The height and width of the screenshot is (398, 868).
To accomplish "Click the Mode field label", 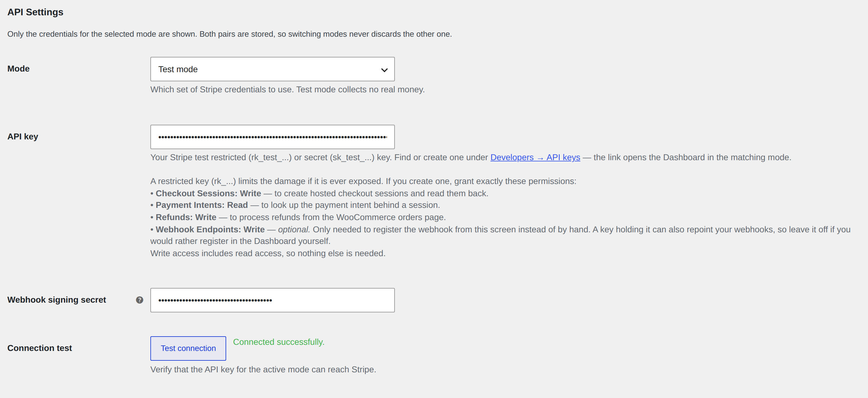I will tap(19, 69).
